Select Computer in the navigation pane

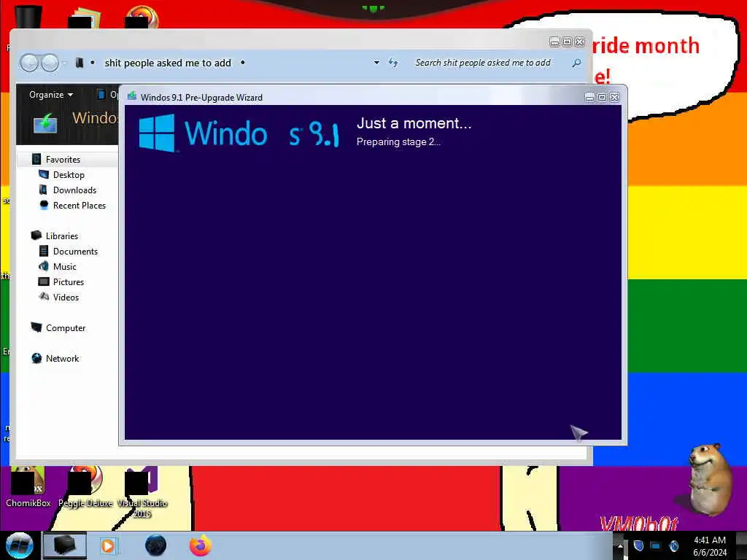[66, 328]
